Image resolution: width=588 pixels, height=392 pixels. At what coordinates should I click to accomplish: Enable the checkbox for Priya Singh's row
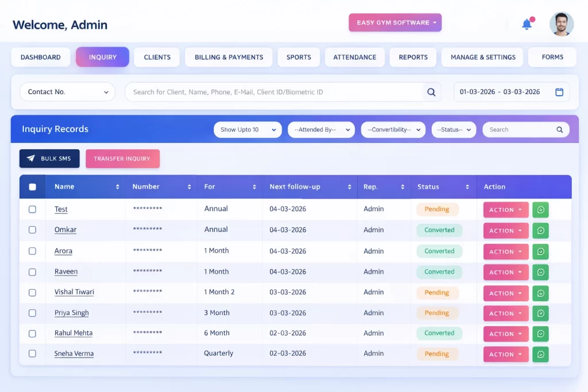tap(32, 313)
